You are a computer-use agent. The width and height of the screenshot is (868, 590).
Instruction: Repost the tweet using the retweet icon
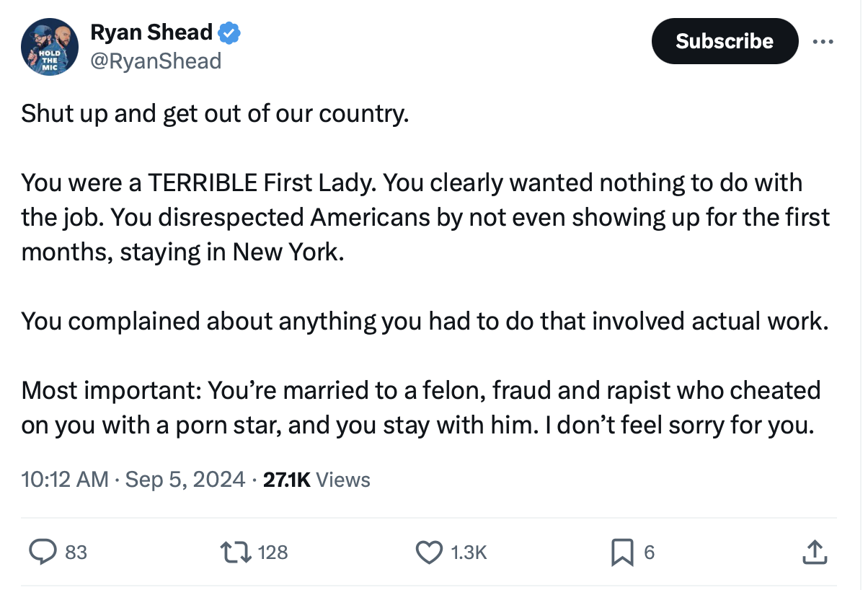(236, 552)
